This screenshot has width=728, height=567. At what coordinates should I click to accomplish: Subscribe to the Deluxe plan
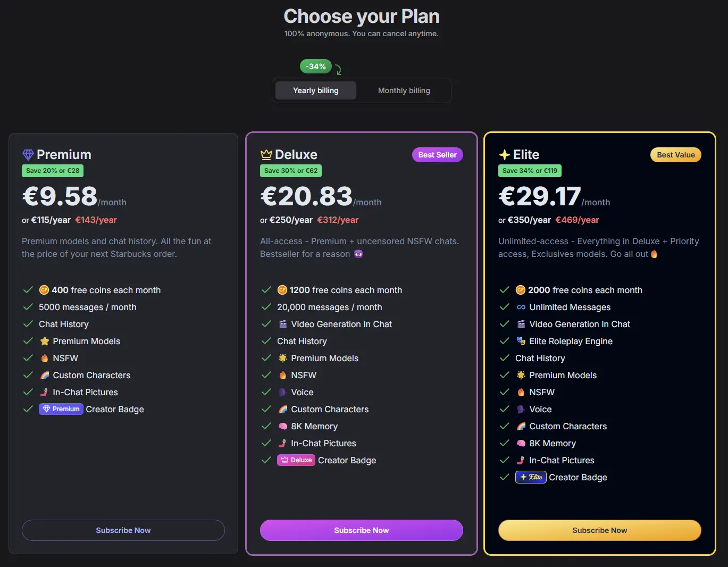point(362,530)
